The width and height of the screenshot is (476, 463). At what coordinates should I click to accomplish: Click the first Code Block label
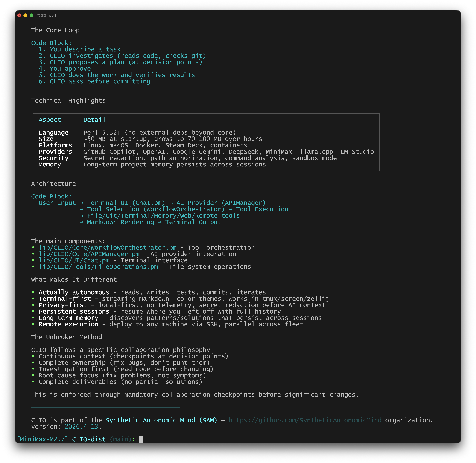pos(52,43)
